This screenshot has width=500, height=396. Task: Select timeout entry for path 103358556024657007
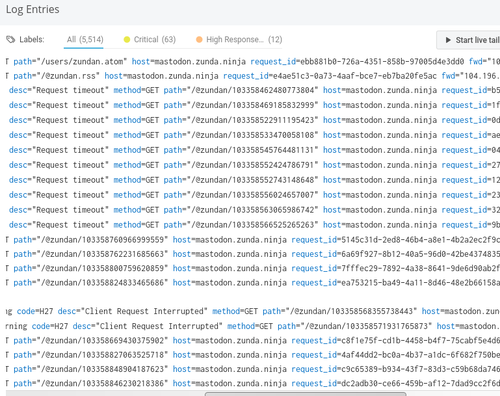point(253,195)
